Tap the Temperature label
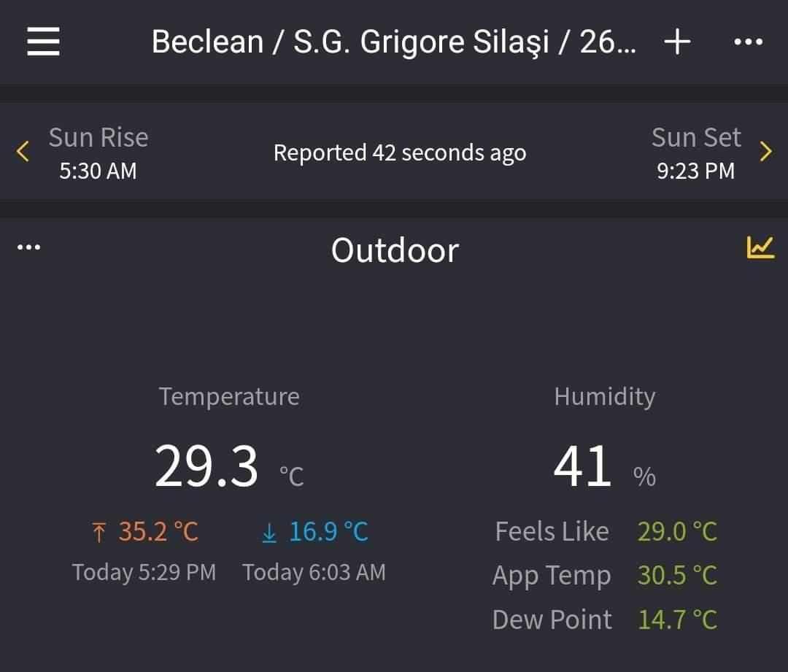The image size is (788, 672). point(229,397)
